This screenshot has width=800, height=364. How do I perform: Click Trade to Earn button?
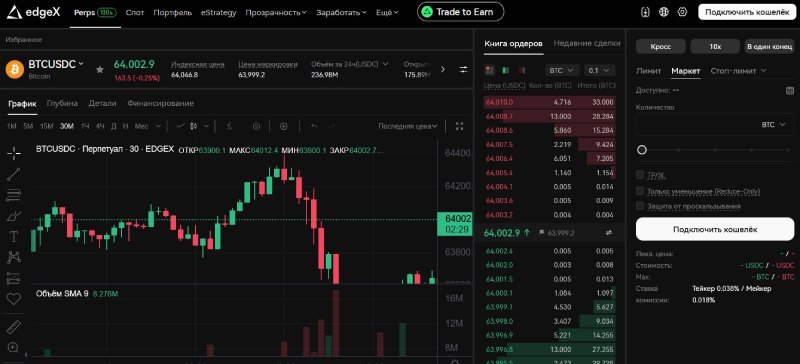(x=460, y=12)
